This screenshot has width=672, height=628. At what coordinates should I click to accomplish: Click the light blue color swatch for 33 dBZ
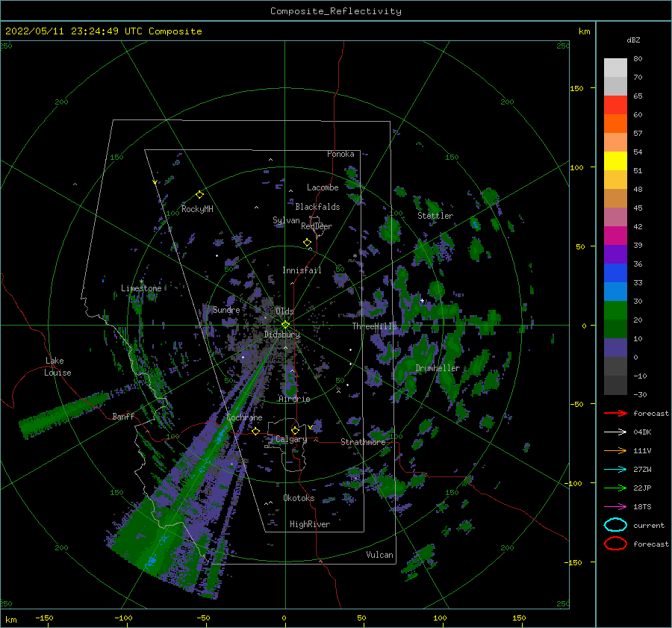[615, 291]
